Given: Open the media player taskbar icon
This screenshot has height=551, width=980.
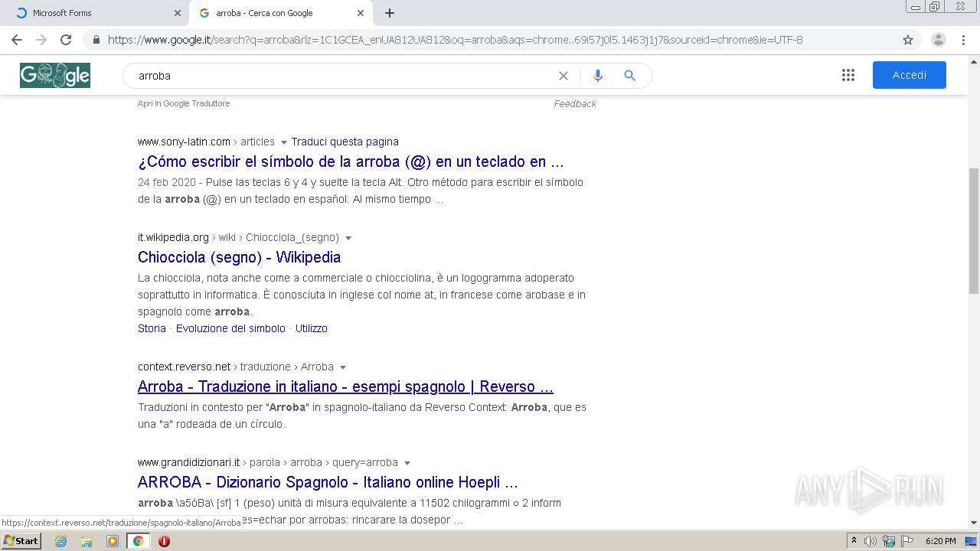Looking at the screenshot, I should 113,541.
